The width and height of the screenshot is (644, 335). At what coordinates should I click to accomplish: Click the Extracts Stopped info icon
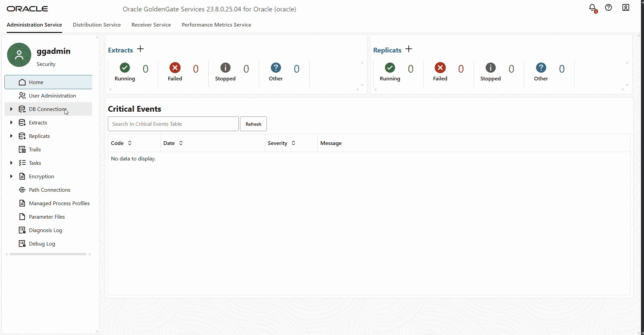pos(225,68)
